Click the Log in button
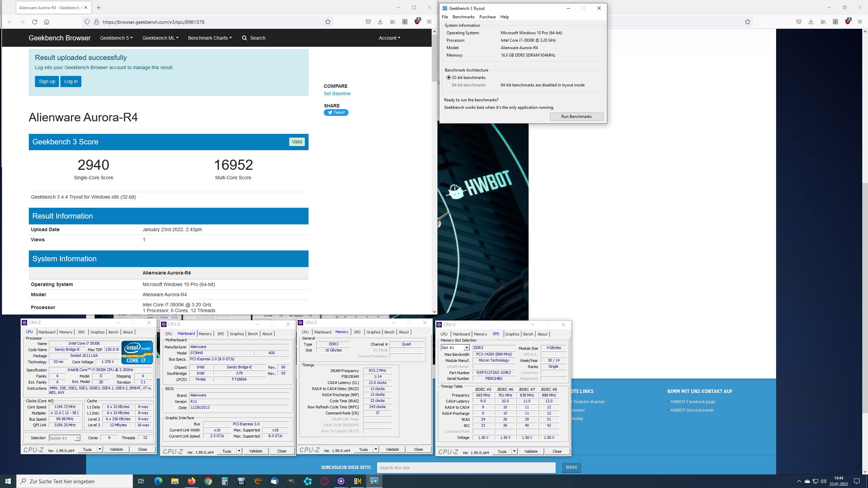This screenshot has width=868, height=488. (71, 81)
